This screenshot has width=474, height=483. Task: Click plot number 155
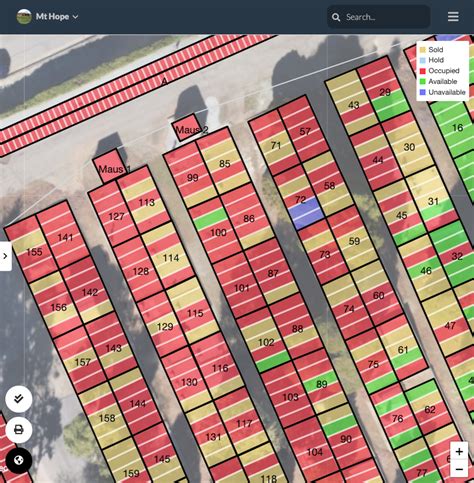tap(34, 252)
